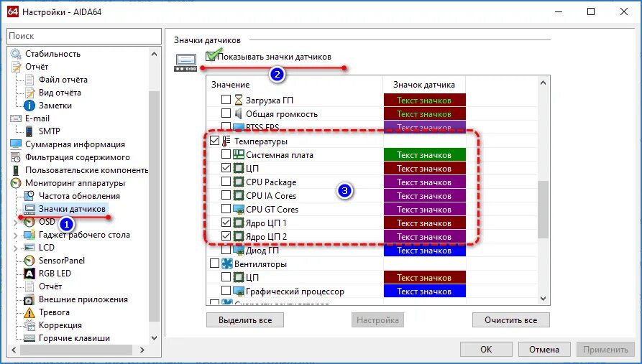Screen dimensions: 642x364
Task: Click the SensorPanel gauge icon
Action: (29, 261)
